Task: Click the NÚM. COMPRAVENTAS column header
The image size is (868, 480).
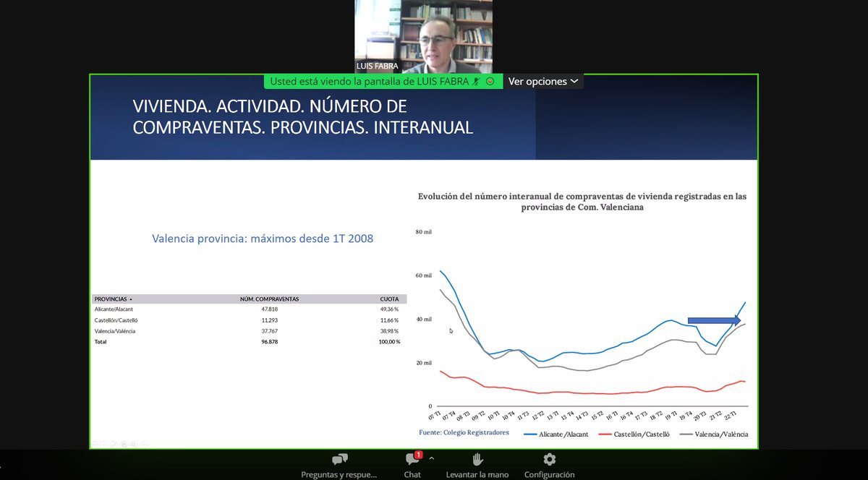Action: (x=269, y=299)
